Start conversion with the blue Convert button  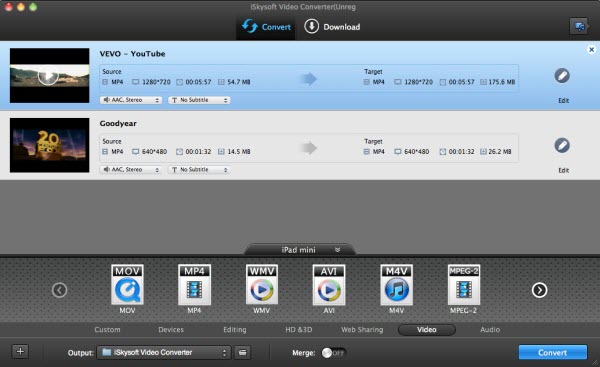tap(553, 352)
